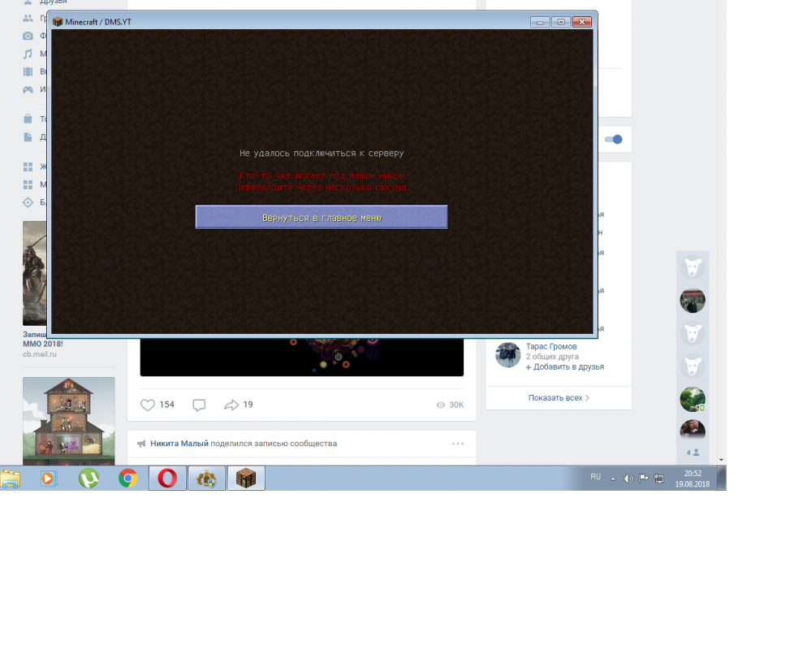
Task: Click RU language indicator in taskbar
Action: [595, 477]
